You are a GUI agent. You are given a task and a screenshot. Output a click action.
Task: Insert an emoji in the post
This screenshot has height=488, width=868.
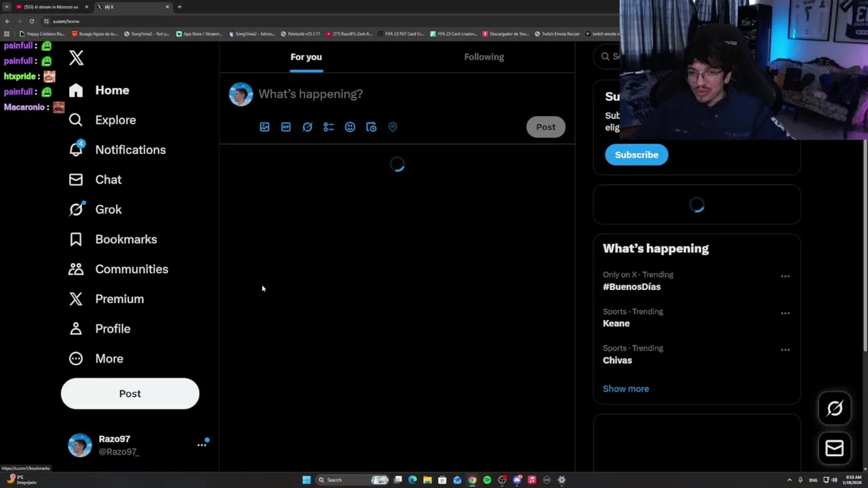pos(350,127)
